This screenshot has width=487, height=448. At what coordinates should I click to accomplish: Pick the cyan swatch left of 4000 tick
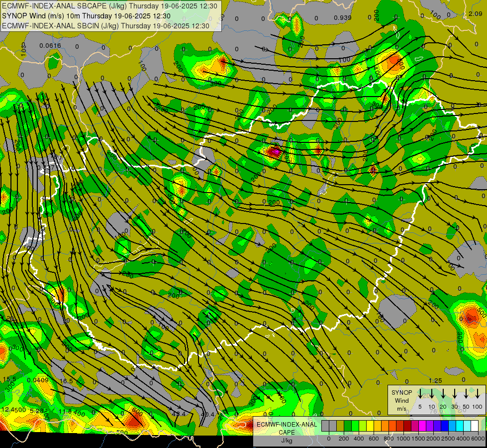460,426
